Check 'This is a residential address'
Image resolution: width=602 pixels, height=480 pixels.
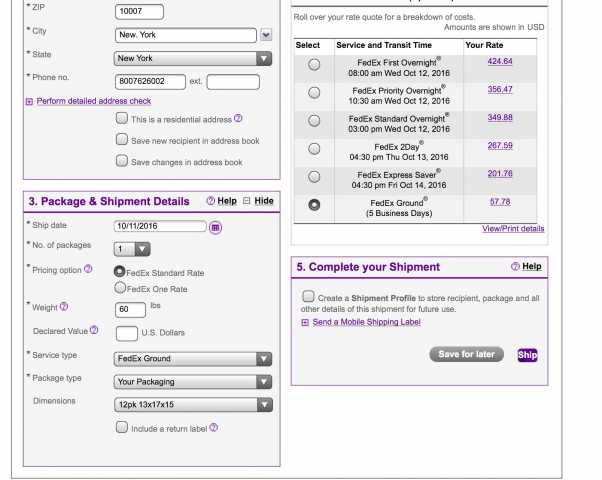(x=122, y=118)
